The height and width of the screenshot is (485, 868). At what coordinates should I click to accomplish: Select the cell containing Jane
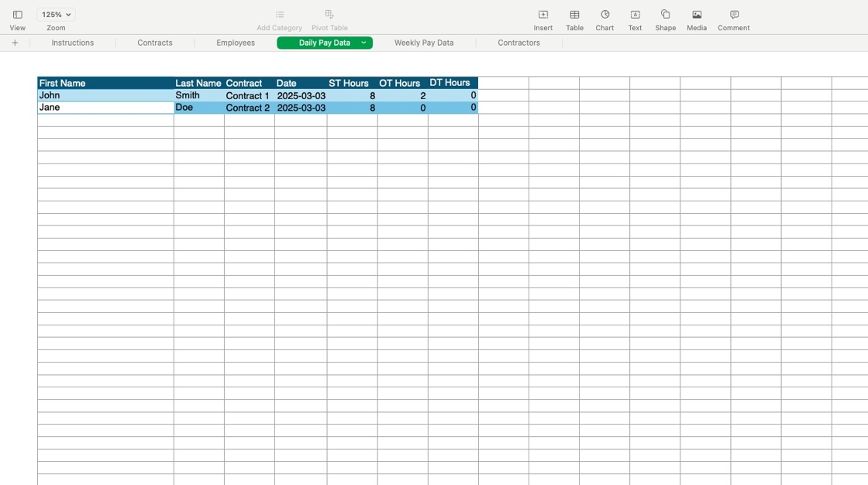tap(105, 108)
